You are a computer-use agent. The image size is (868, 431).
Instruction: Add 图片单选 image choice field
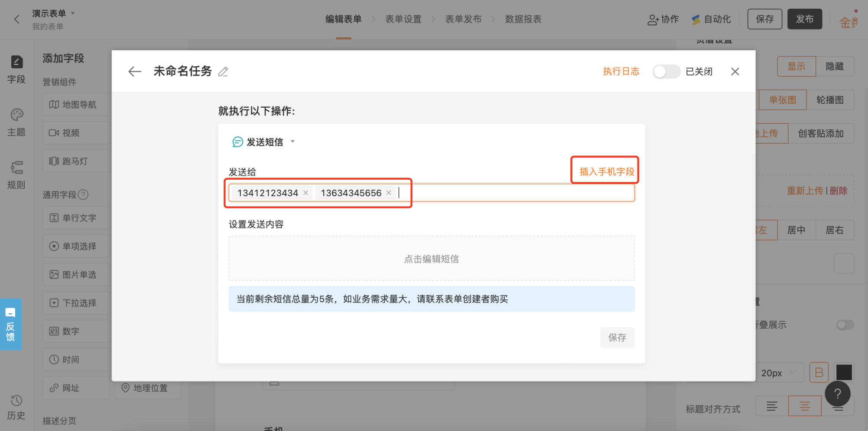click(x=76, y=275)
